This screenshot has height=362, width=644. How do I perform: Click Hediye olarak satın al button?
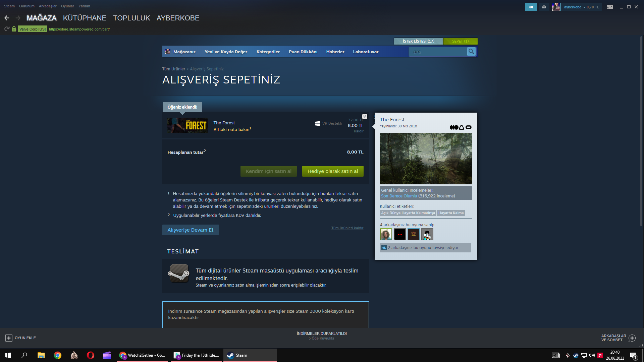(332, 171)
